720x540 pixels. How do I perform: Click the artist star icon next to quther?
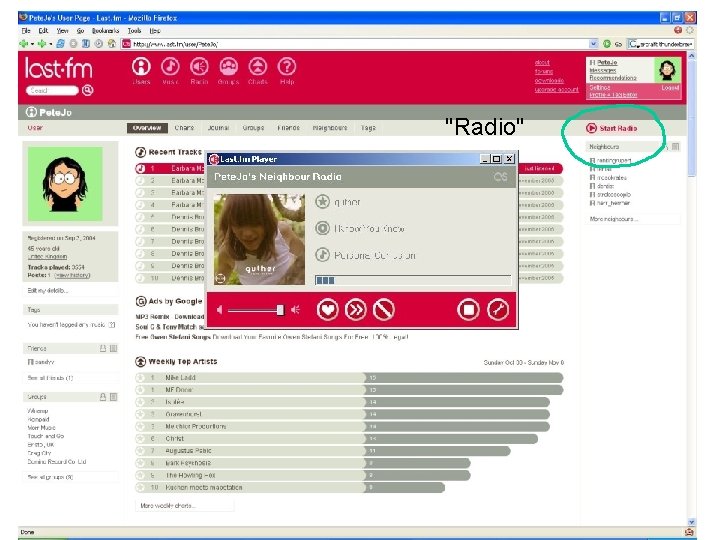click(322, 202)
